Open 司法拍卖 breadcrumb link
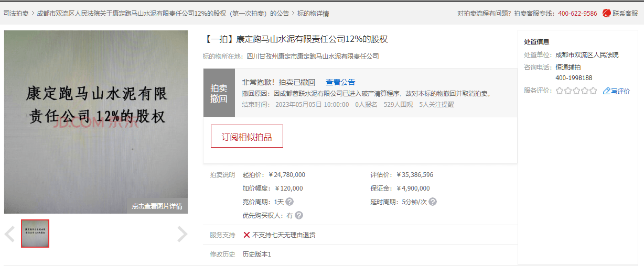The height and width of the screenshot is (266, 644). point(16,14)
